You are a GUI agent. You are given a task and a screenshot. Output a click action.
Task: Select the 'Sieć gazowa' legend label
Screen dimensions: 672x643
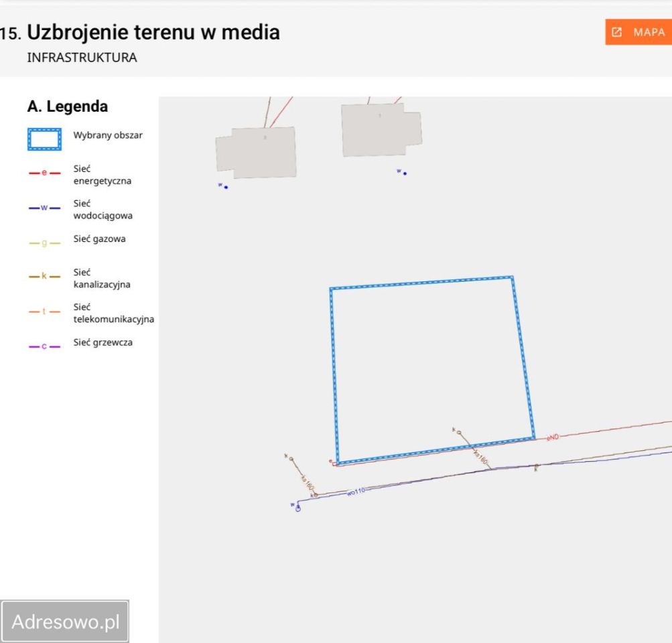(x=99, y=239)
